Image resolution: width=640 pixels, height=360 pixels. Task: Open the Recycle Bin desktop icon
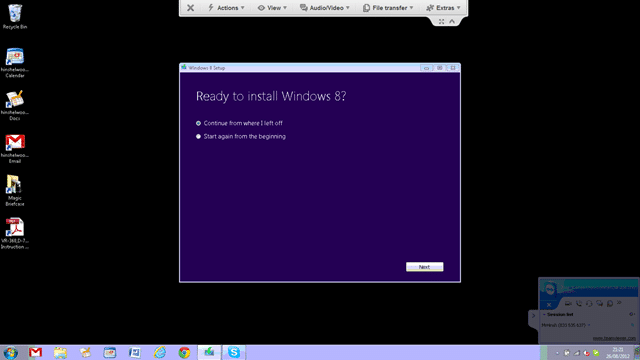[15, 17]
